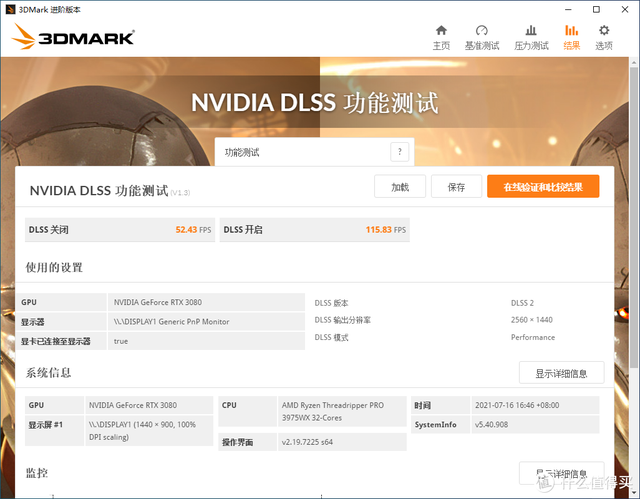The width and height of the screenshot is (640, 499).
Task: Show details for Monitoring (监控) section
Action: pyautogui.click(x=561, y=473)
